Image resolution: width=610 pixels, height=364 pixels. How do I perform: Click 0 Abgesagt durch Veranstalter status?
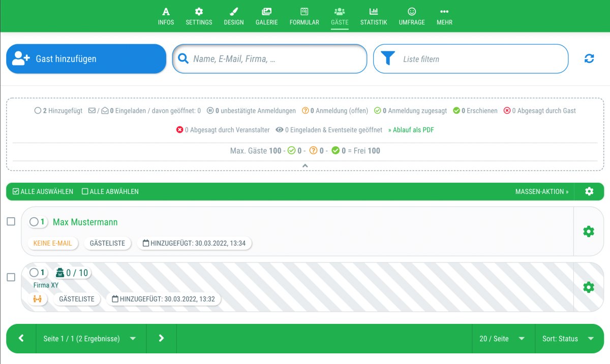(223, 130)
